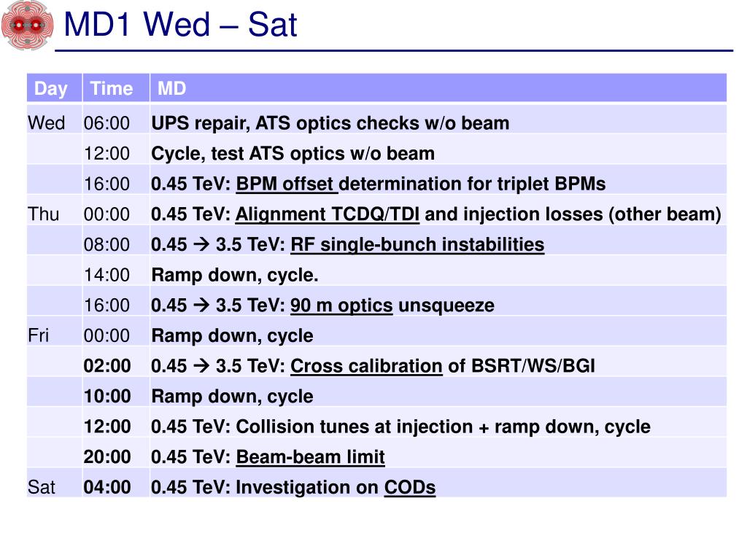Click the Cross calibration link

point(366,366)
